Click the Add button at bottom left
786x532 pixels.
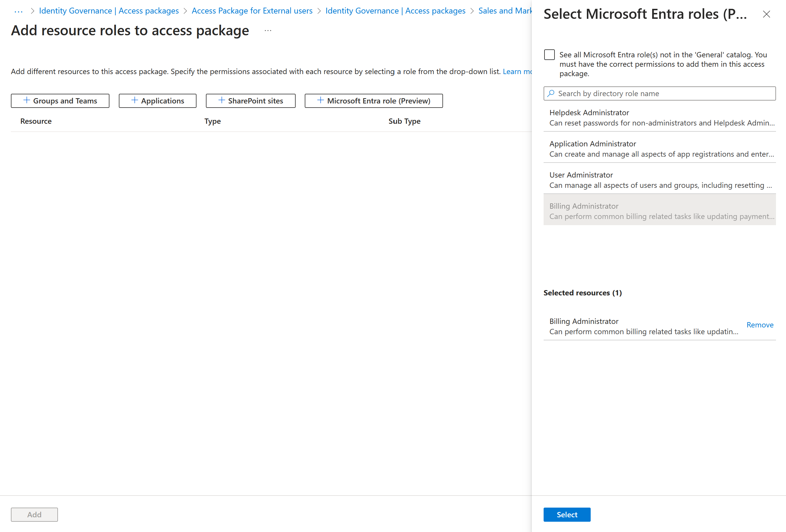click(x=34, y=514)
